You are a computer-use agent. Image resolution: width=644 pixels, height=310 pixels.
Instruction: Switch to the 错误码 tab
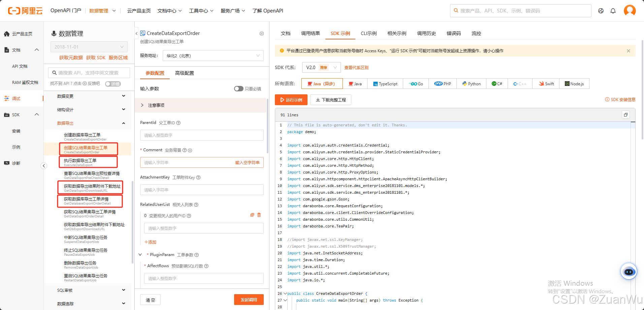coord(454,33)
